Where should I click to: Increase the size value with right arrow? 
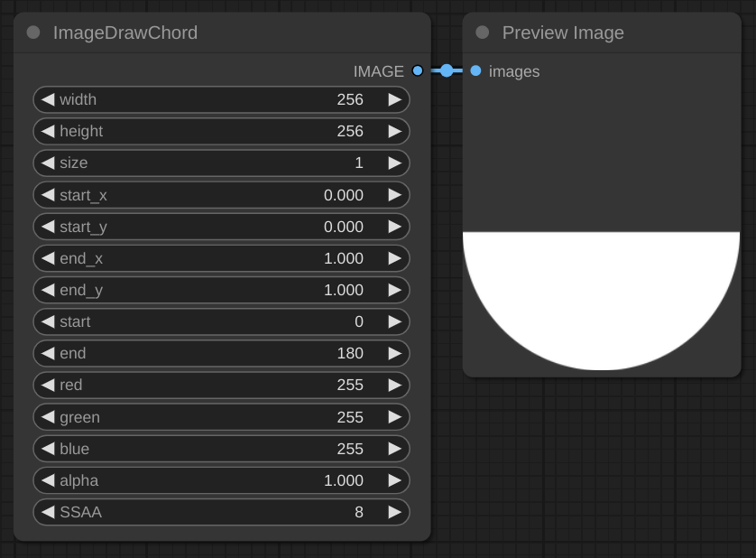(x=394, y=163)
